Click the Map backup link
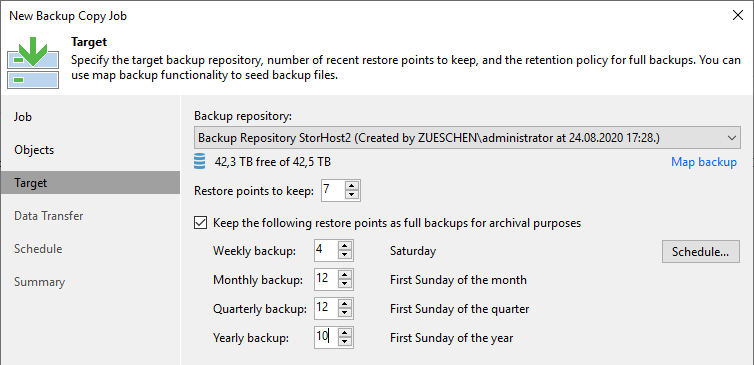Viewport: 754px width, 365px height. 704,162
